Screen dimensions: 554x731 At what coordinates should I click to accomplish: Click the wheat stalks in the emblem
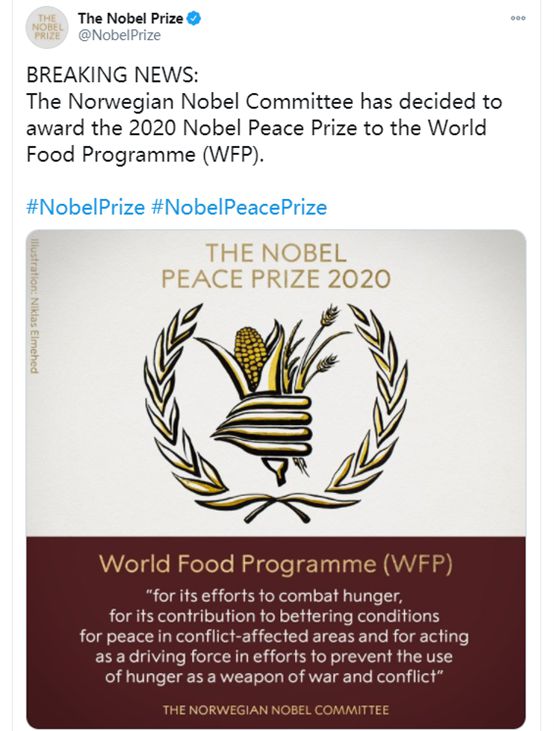point(317,347)
